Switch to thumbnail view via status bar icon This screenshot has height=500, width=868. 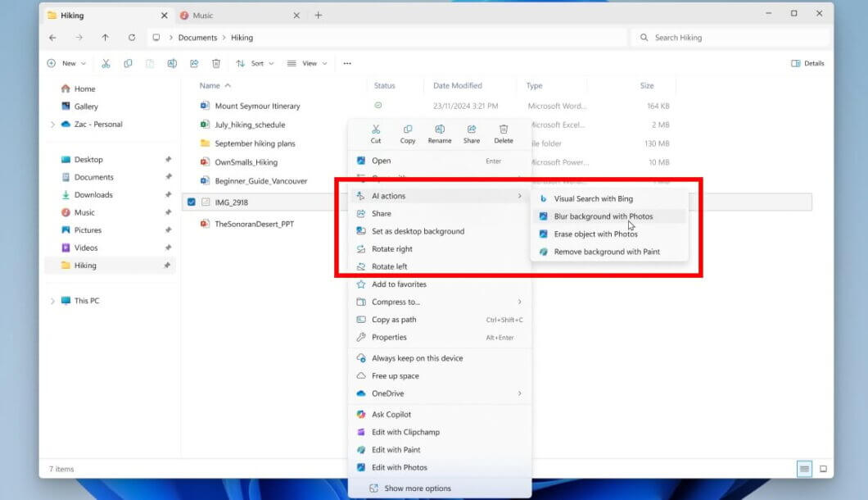[822, 469]
